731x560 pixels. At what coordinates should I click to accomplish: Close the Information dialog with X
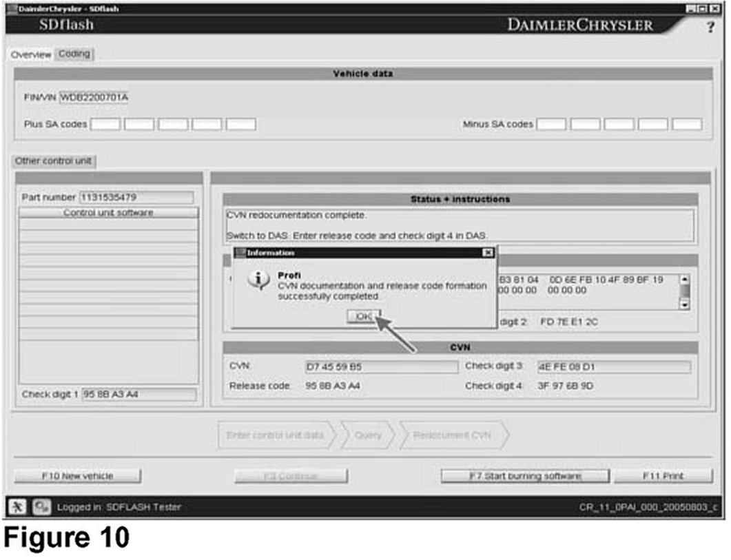pyautogui.click(x=487, y=253)
